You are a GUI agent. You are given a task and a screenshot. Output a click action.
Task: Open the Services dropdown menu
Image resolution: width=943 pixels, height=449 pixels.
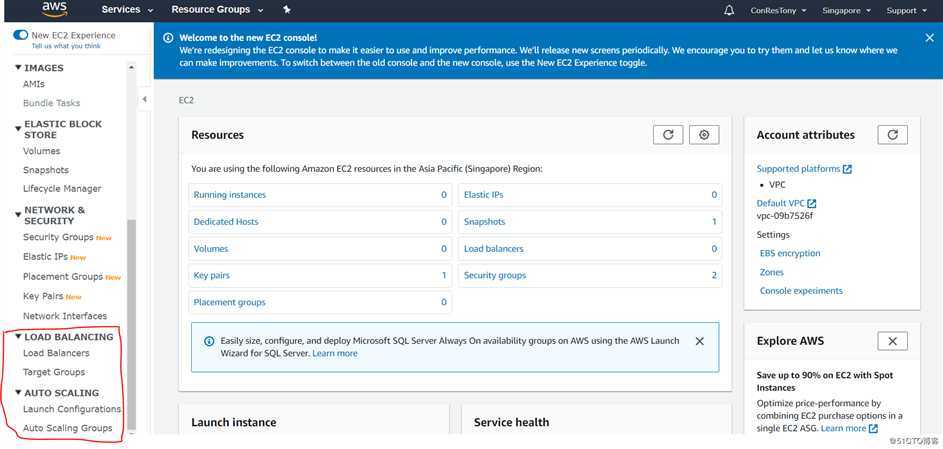point(127,10)
